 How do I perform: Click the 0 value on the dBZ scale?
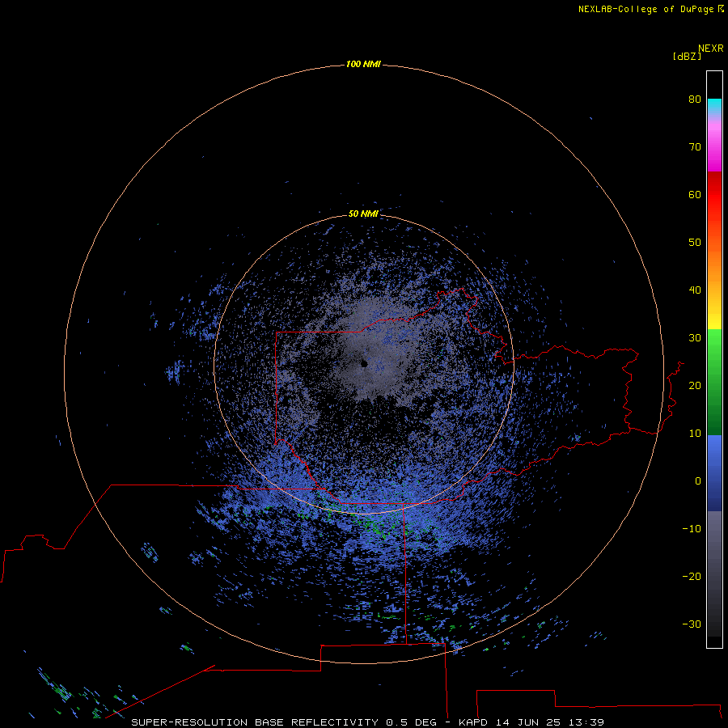pyautogui.click(x=698, y=481)
